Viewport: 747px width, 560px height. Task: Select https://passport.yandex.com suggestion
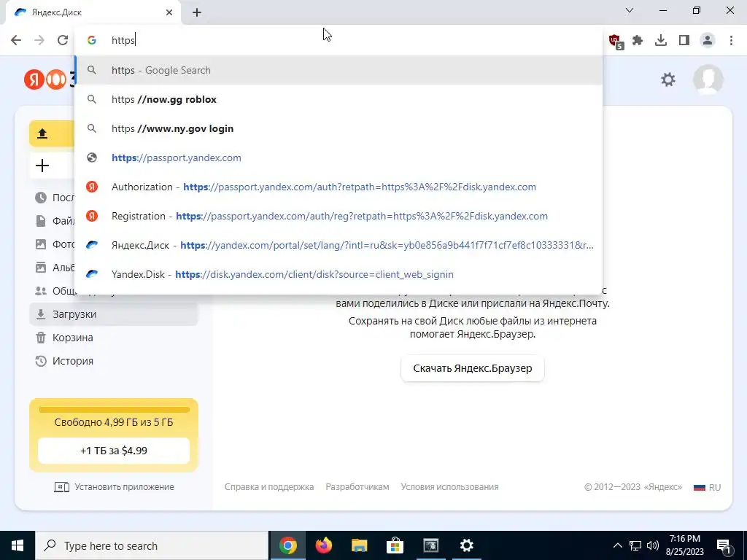pos(338,157)
